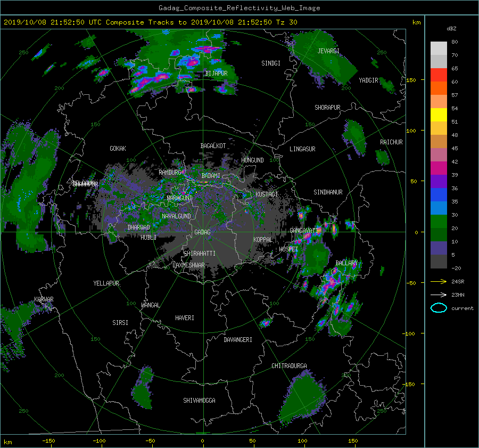Click the CHITRADURGA city label
The width and height of the screenshot is (479, 448).
tap(289, 366)
